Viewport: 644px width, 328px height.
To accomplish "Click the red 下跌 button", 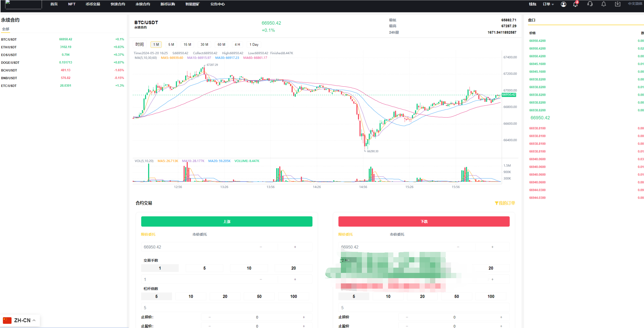I will (424, 221).
